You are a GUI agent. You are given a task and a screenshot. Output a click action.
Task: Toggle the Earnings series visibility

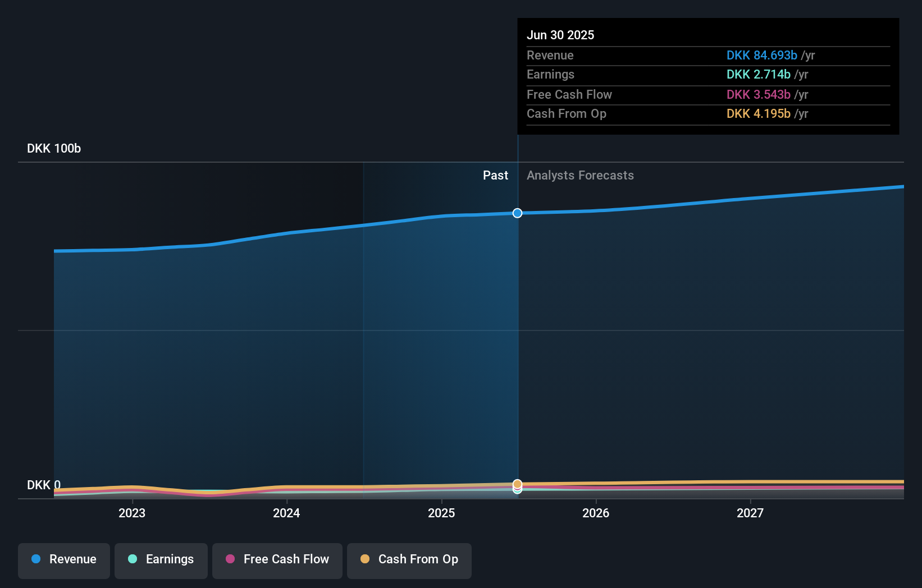(161, 560)
